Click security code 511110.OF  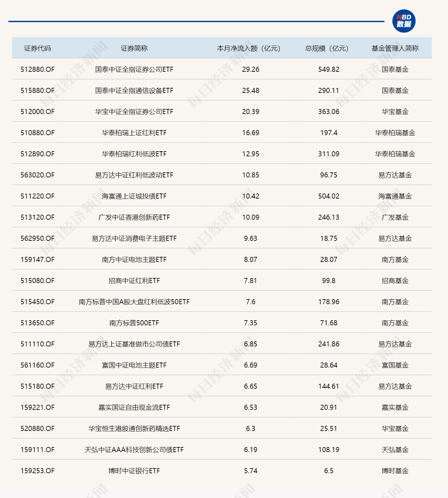(37, 344)
